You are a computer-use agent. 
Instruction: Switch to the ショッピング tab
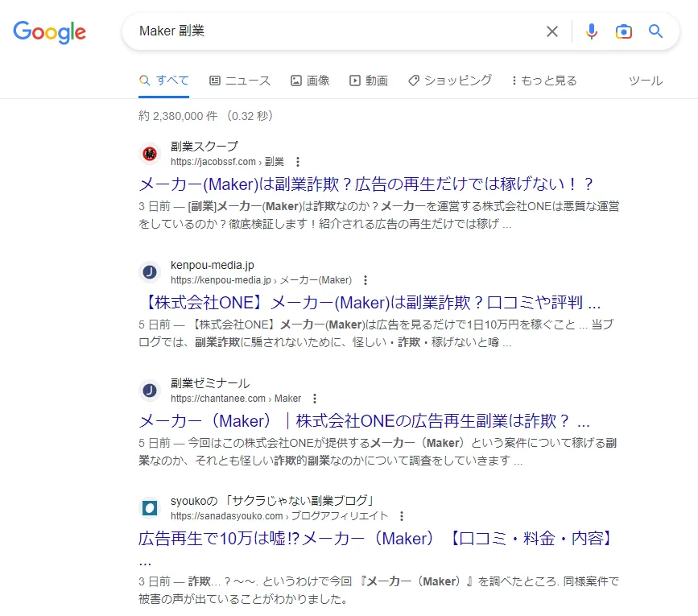[449, 81]
